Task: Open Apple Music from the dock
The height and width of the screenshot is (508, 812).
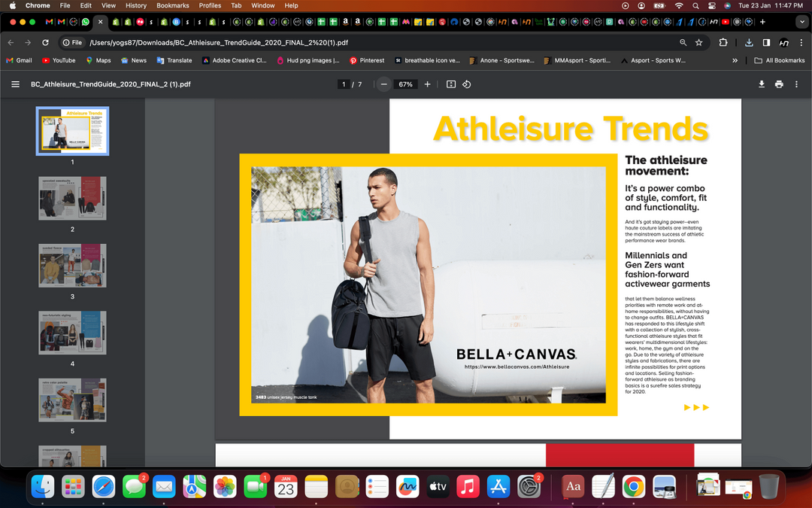Action: click(x=468, y=487)
